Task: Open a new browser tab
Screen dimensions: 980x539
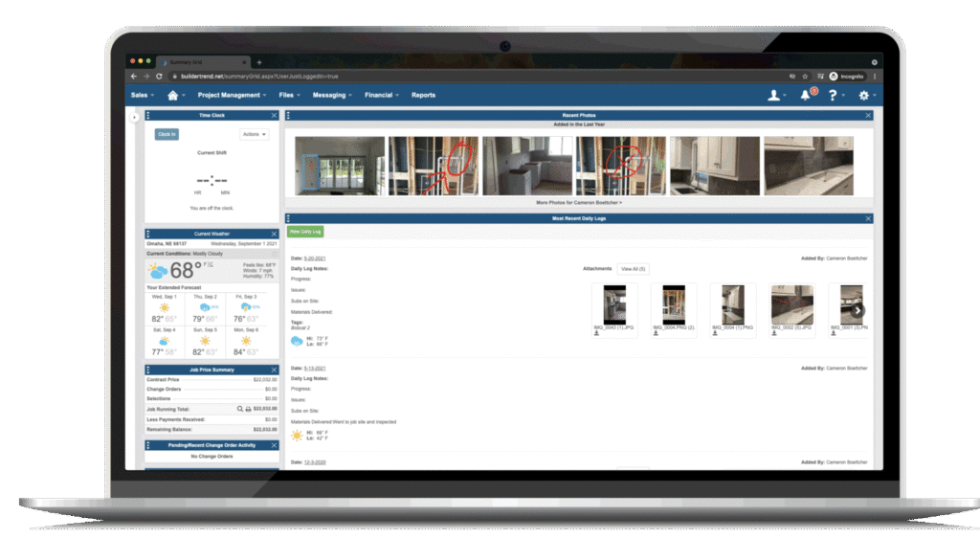Action: (258, 62)
